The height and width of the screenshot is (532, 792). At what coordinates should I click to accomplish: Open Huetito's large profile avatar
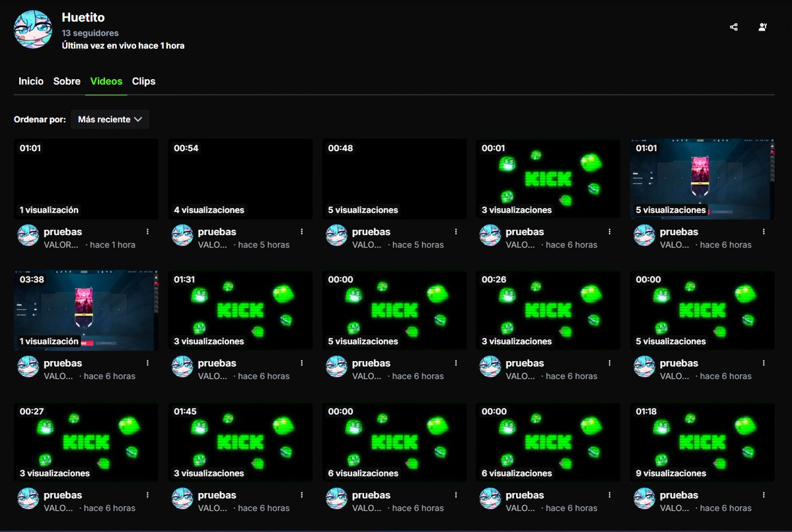pos(33,29)
